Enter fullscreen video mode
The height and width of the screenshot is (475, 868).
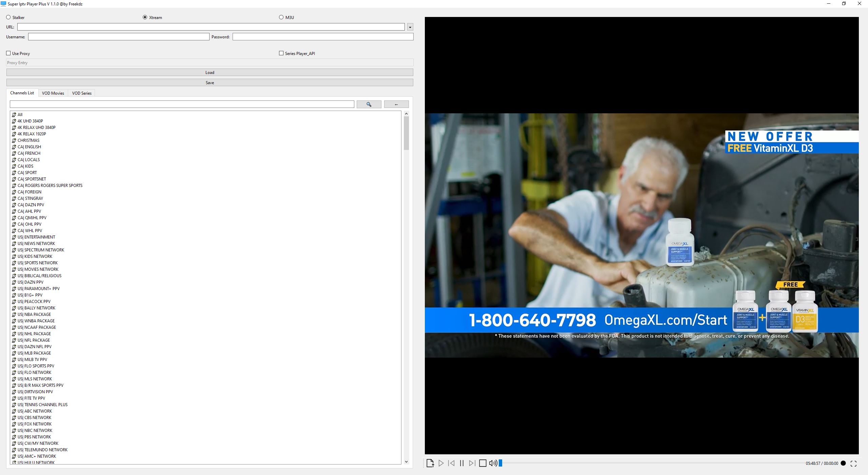854,463
